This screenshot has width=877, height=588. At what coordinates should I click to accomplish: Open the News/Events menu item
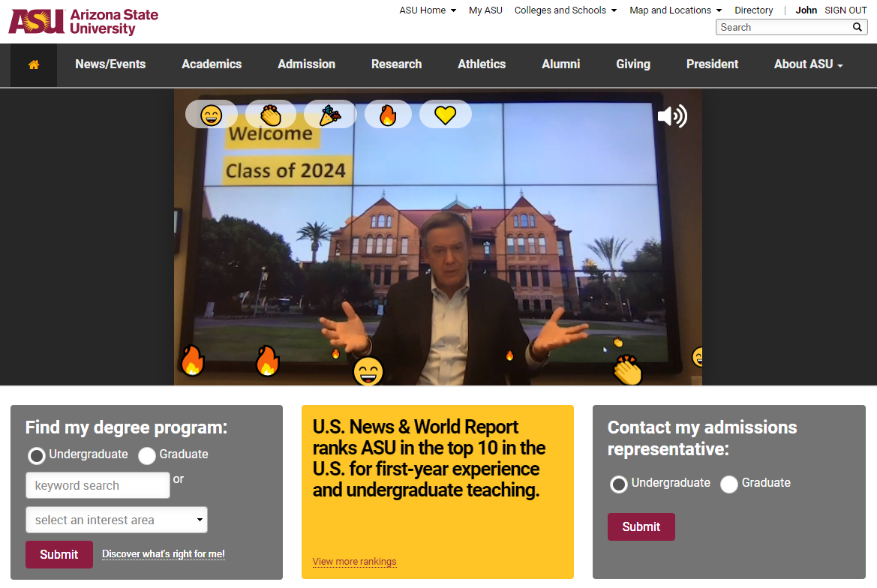[x=111, y=64]
